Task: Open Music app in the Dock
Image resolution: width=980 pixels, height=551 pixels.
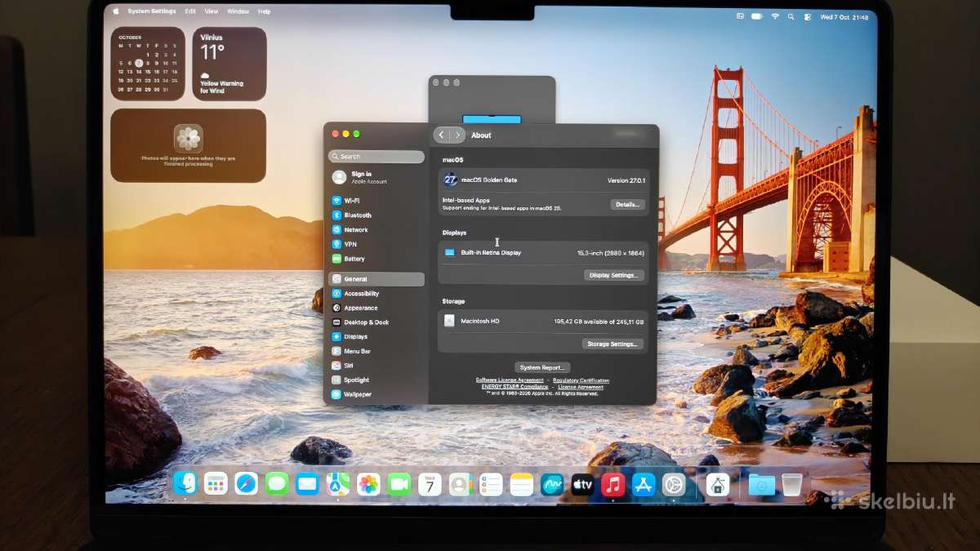Action: click(x=613, y=484)
